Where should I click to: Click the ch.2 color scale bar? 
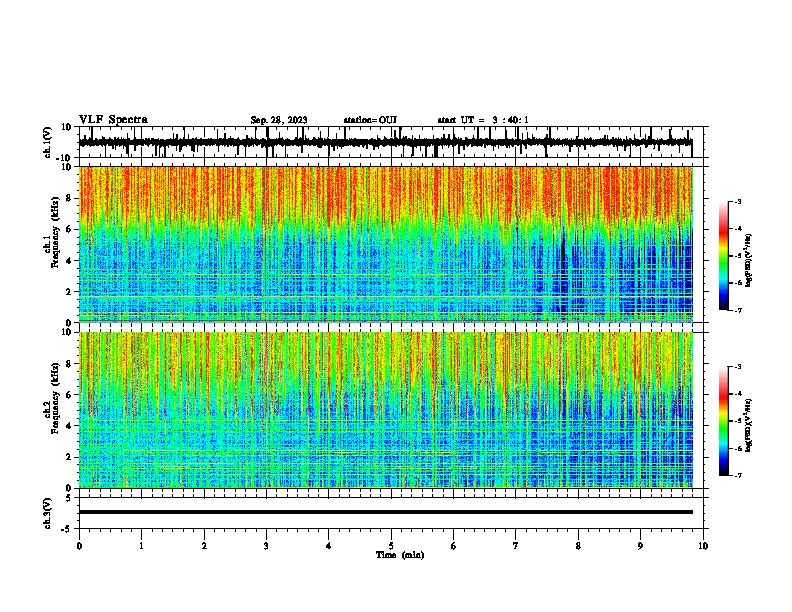click(x=724, y=421)
